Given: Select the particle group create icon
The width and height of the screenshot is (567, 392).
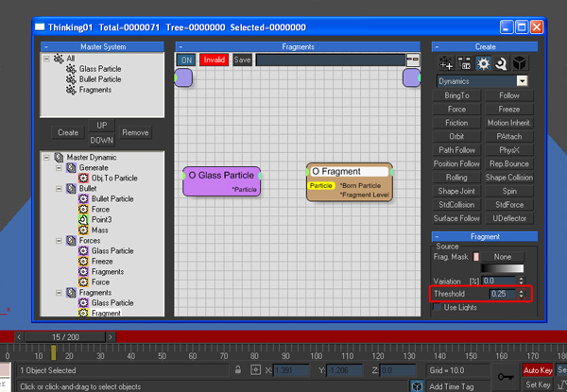Looking at the screenshot, I should [x=446, y=63].
